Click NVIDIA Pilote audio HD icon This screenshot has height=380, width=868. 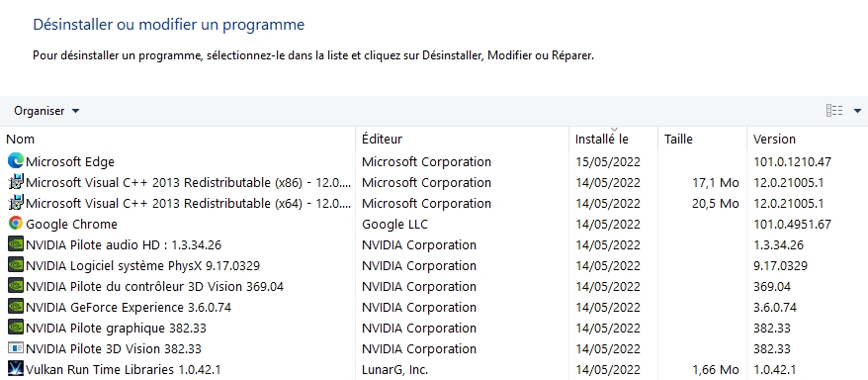tap(16, 244)
